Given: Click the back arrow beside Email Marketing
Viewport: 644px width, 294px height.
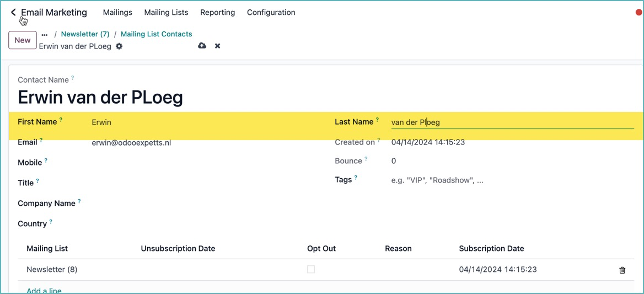Looking at the screenshot, I should click(x=13, y=12).
